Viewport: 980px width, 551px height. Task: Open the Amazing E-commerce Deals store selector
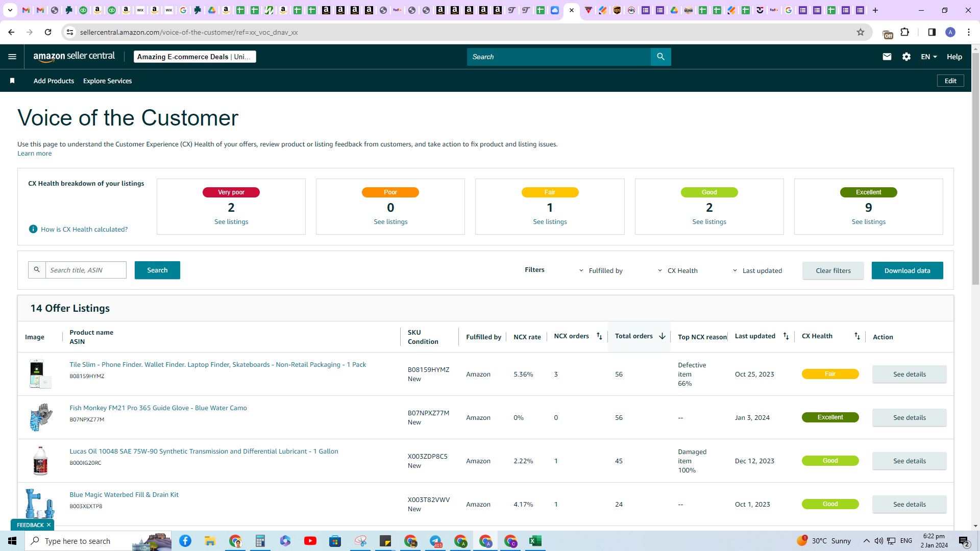(x=194, y=57)
